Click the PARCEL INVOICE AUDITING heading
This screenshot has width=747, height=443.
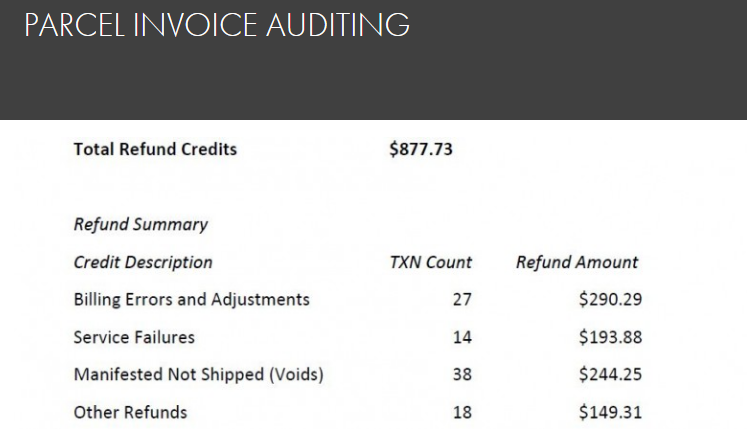216,26
